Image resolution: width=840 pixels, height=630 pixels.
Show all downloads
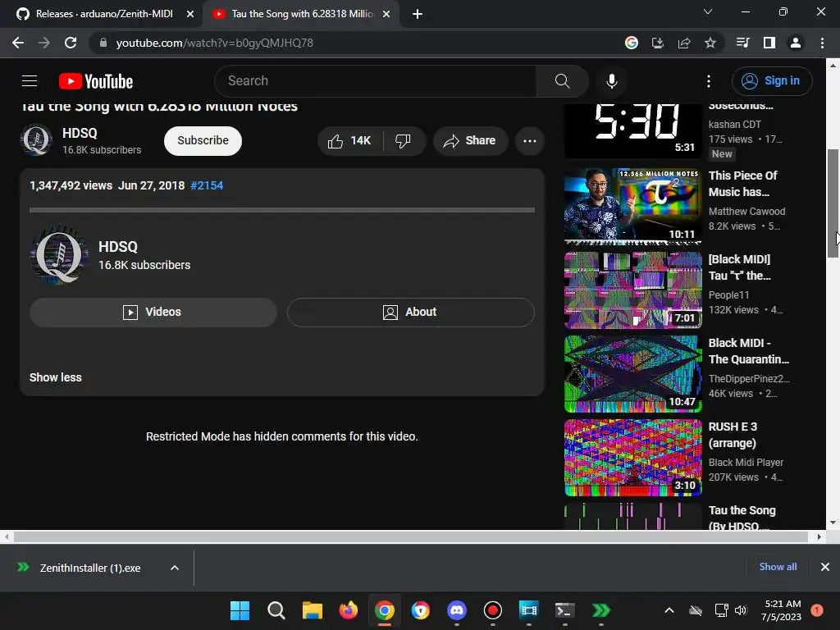[778, 567]
